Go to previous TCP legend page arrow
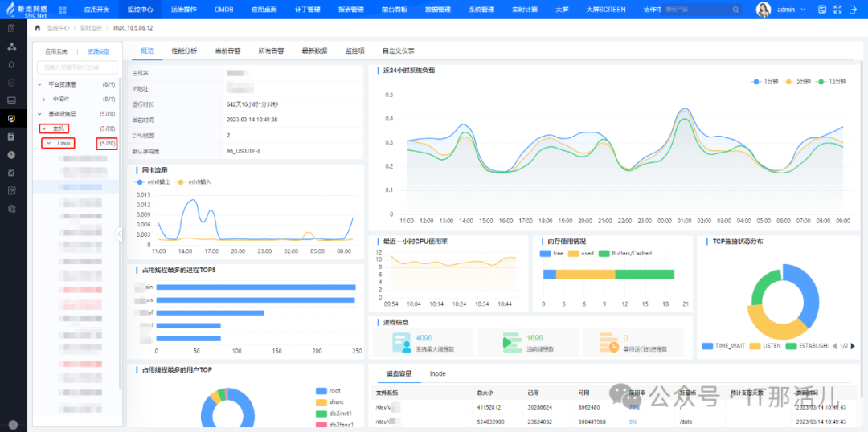The image size is (868, 432). pyautogui.click(x=834, y=346)
